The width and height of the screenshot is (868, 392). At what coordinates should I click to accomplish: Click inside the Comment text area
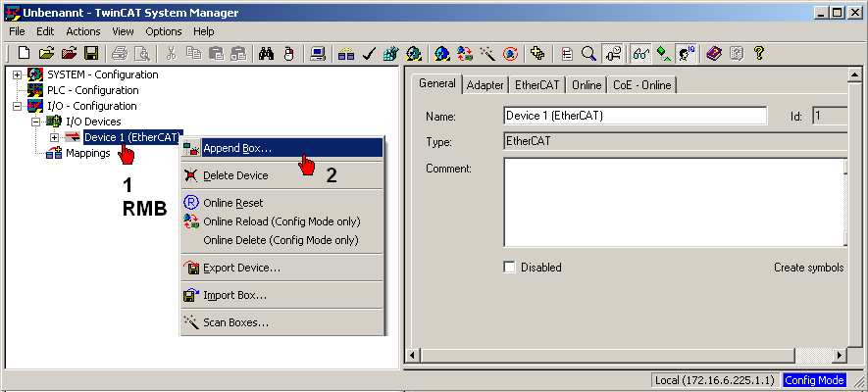(674, 202)
